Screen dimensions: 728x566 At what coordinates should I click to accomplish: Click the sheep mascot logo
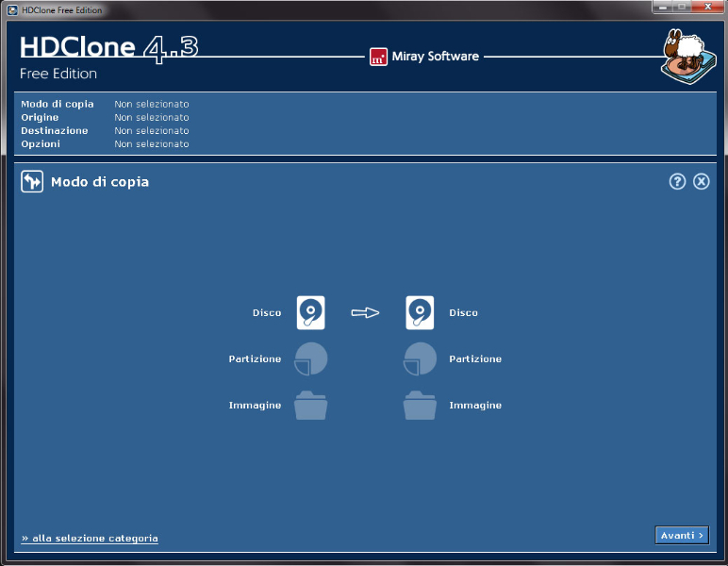[x=688, y=57]
